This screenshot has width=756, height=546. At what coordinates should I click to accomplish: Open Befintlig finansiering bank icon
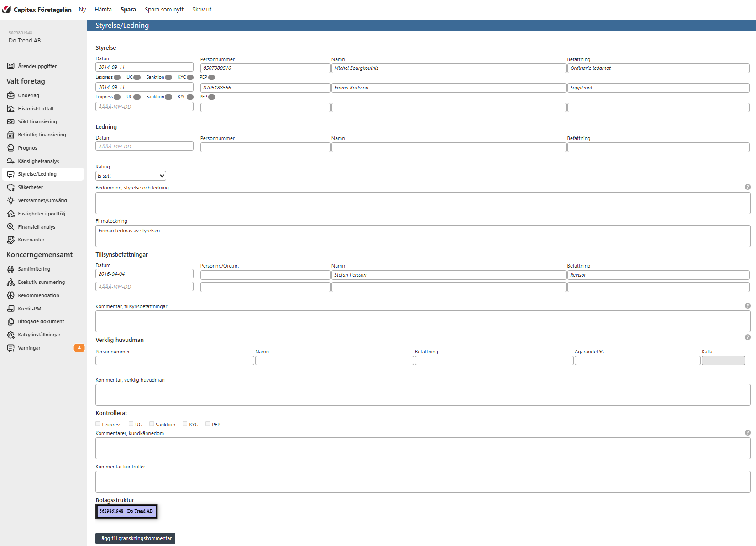(10, 135)
